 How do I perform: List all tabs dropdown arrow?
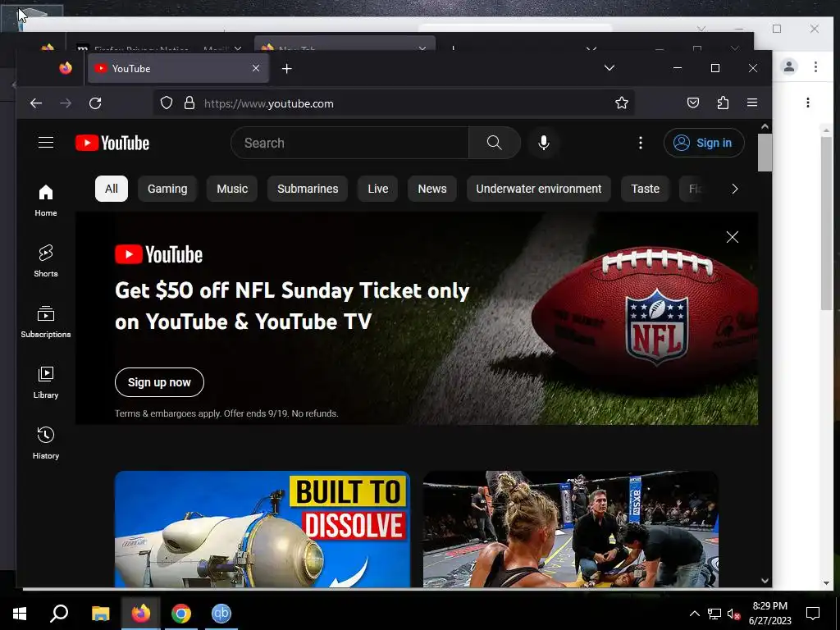click(x=609, y=68)
